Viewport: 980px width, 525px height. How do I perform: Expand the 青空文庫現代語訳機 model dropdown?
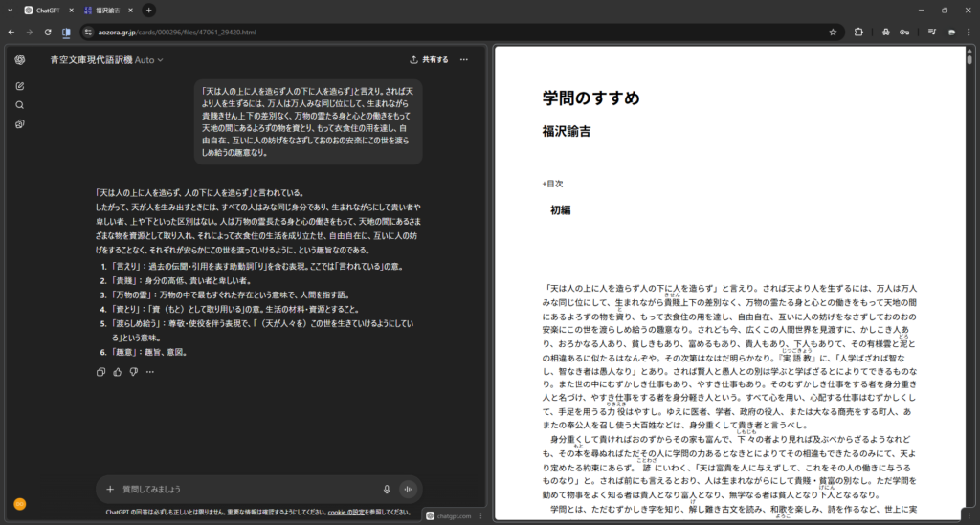pos(106,59)
